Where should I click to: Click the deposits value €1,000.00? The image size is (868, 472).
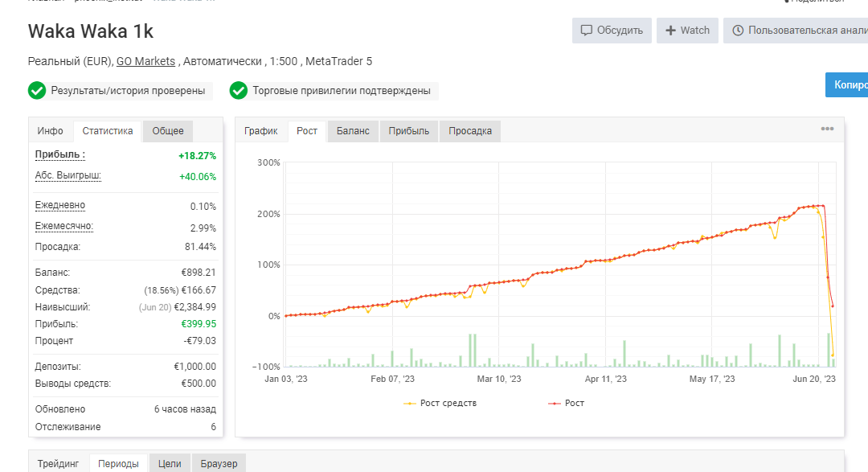194,367
